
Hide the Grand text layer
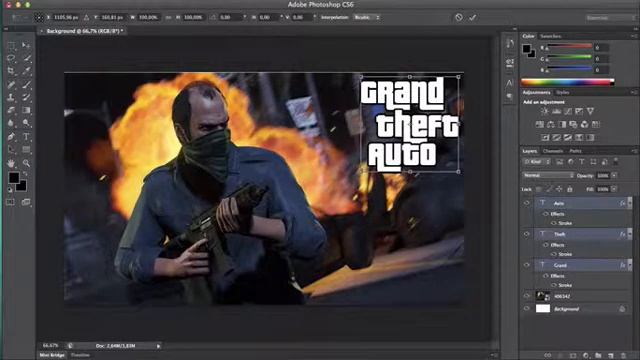tap(527, 265)
